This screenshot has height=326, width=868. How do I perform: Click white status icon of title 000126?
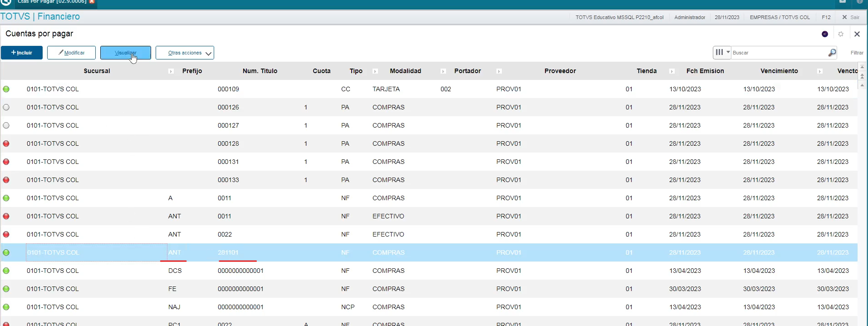pos(6,107)
